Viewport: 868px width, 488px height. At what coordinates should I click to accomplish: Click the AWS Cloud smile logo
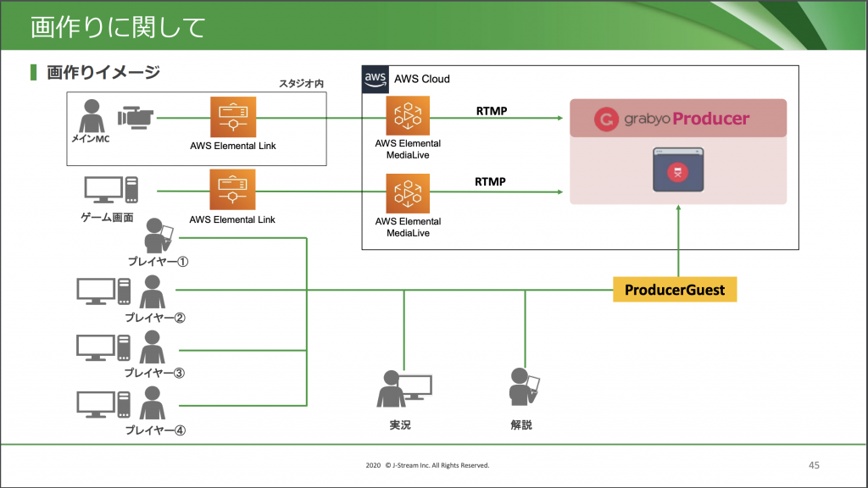pos(376,78)
